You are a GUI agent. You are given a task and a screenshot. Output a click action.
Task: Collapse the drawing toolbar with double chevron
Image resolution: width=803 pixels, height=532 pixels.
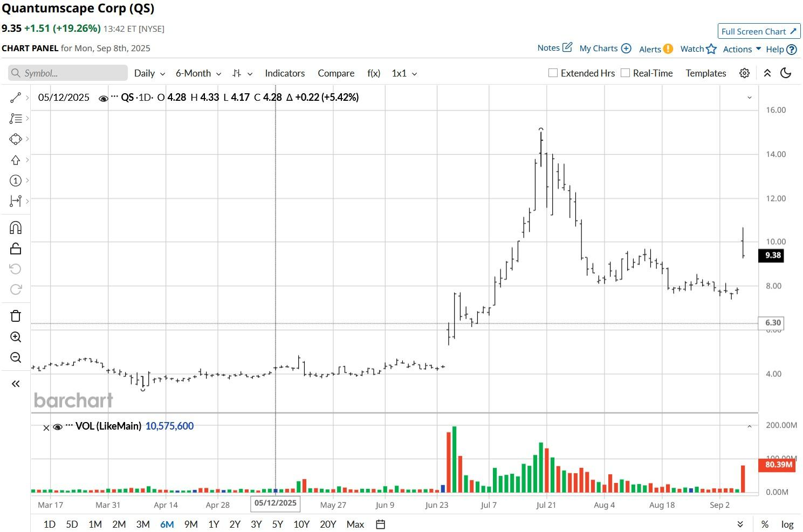tap(16, 384)
